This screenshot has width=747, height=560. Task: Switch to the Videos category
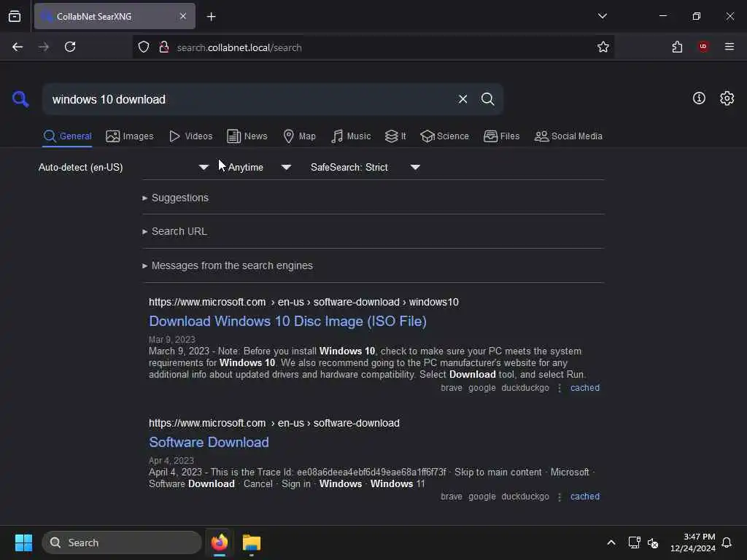pos(190,136)
